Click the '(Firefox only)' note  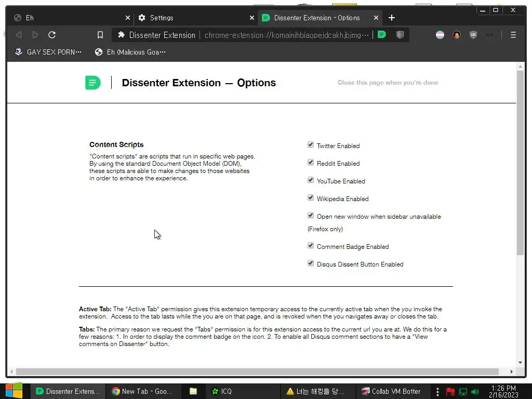325,229
